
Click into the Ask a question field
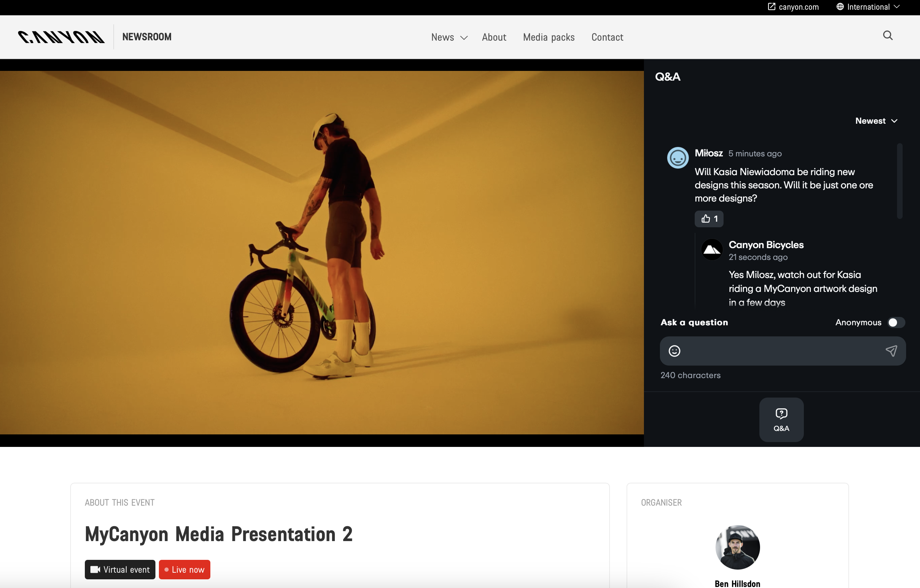(x=781, y=351)
